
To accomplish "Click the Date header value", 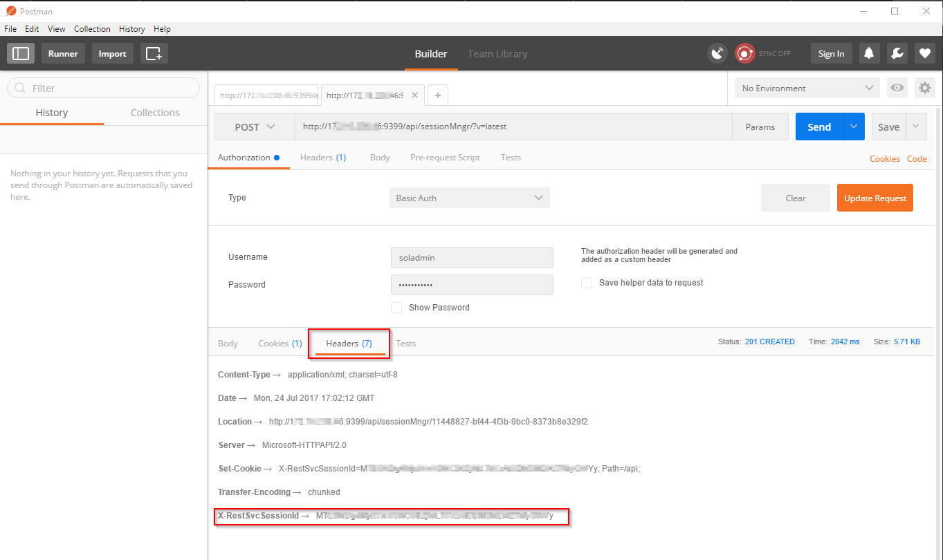I will pos(315,398).
